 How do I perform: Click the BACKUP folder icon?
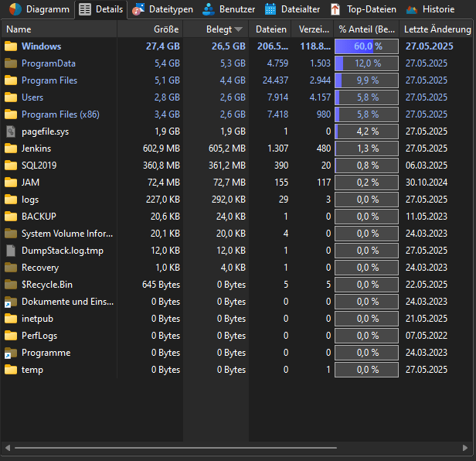[x=11, y=217]
